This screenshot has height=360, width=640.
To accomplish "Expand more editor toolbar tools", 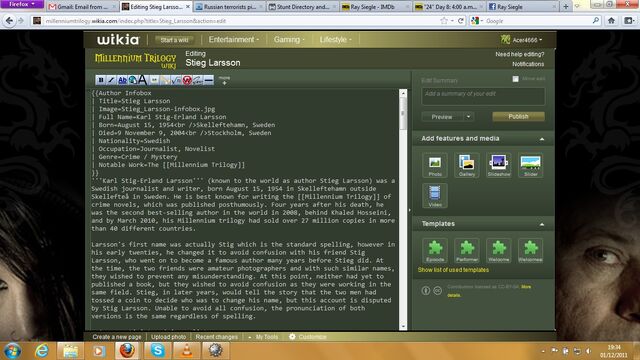I will point(224,80).
